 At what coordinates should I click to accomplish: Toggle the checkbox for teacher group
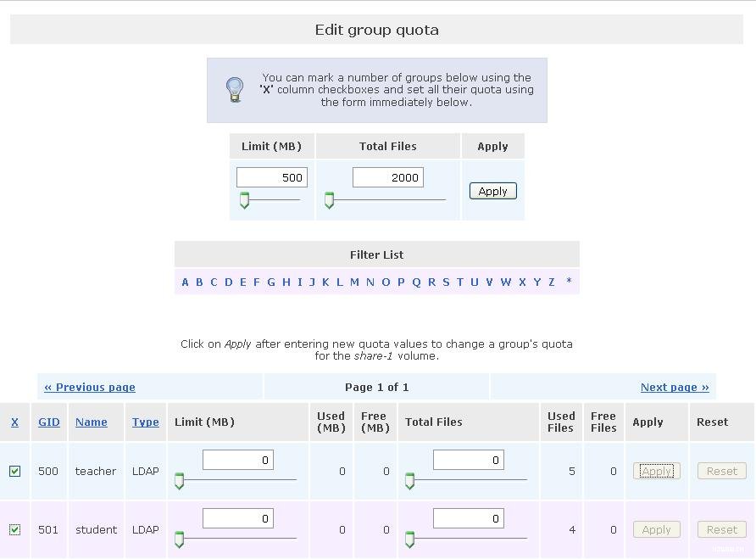[x=15, y=471]
